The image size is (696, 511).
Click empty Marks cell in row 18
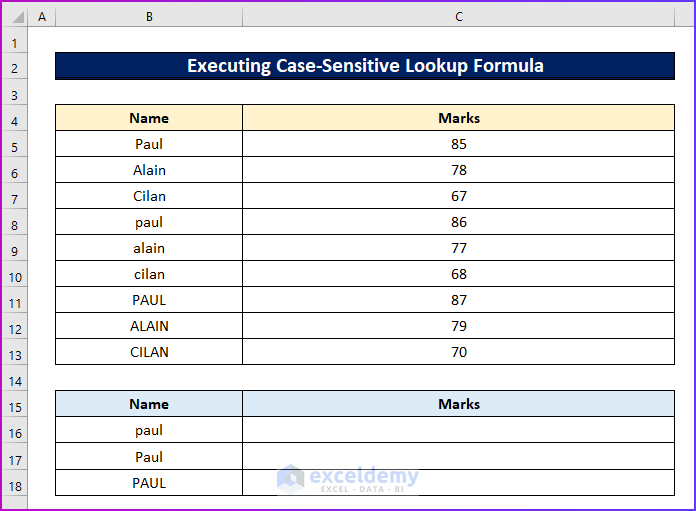tap(459, 482)
